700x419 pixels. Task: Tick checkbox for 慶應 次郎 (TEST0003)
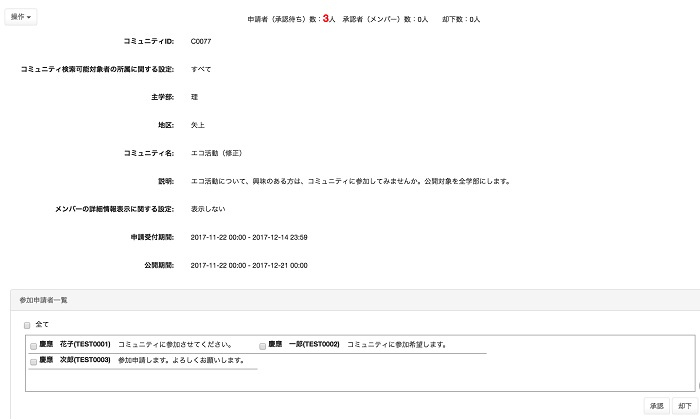(x=33, y=361)
